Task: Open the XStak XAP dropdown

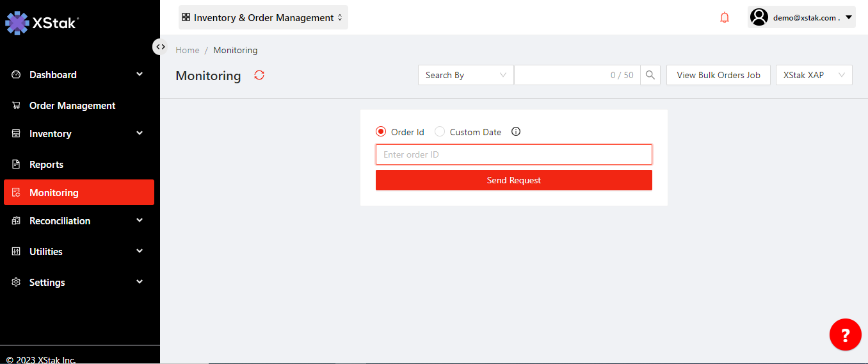Action: [814, 75]
